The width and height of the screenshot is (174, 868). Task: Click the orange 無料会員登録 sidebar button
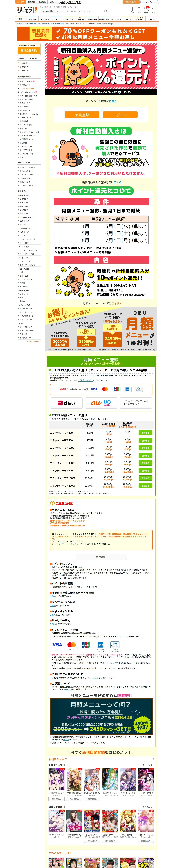click(28, 50)
